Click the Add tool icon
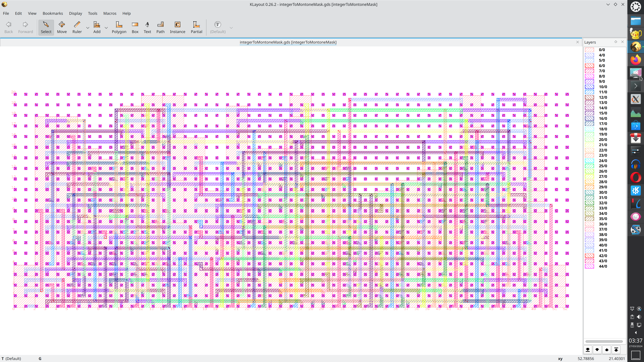The height and width of the screenshot is (362, 644). [x=97, y=27]
